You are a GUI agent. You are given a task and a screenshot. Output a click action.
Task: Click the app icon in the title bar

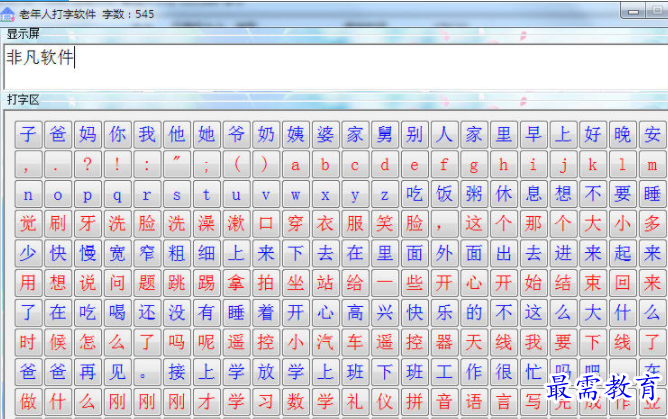click(7, 14)
